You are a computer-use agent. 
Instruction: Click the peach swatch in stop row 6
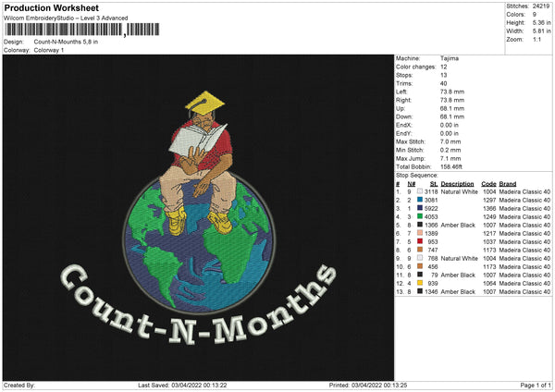(x=420, y=233)
